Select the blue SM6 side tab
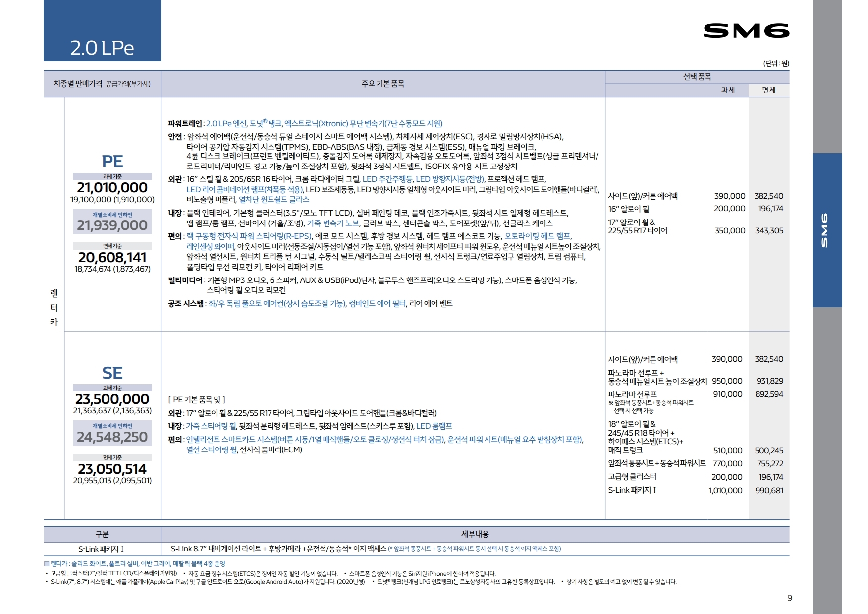Screen dimensions: 868x614 (x=827, y=230)
